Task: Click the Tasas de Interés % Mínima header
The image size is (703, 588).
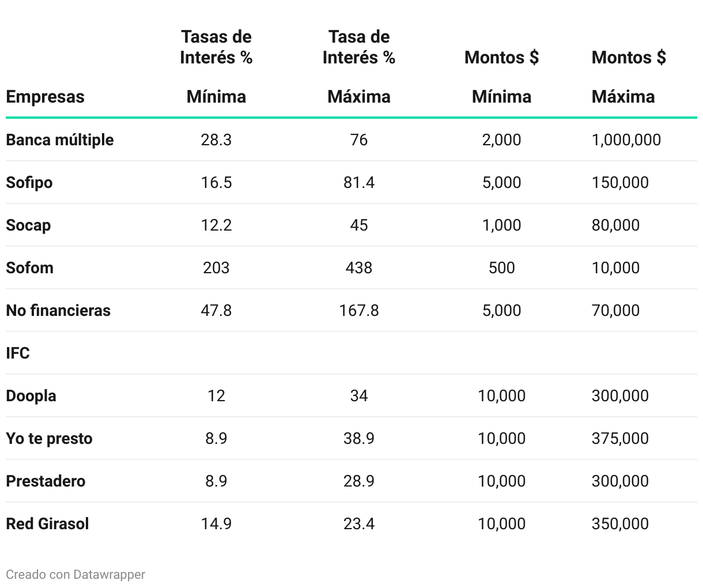Action: click(216, 67)
